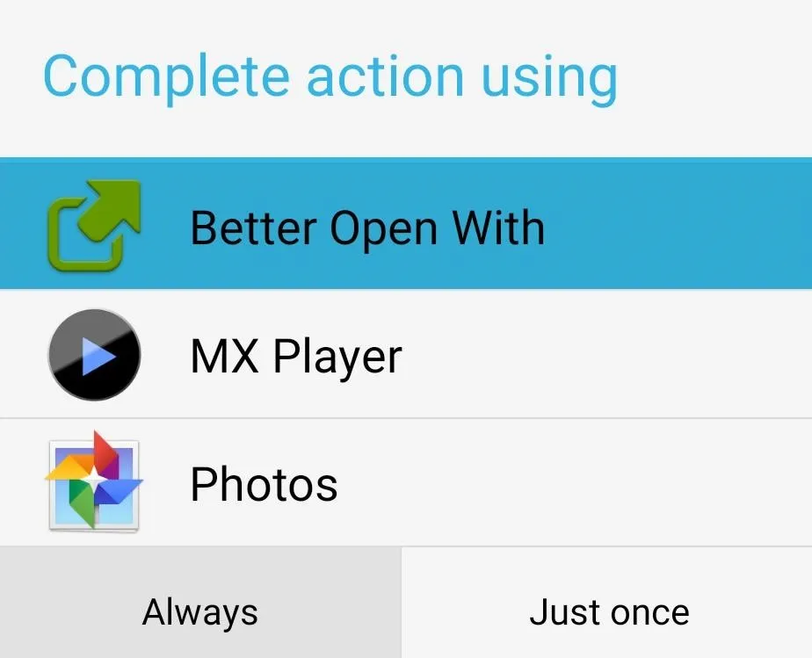The height and width of the screenshot is (658, 812).
Task: Choose the MX Player text label
Action: pos(295,358)
